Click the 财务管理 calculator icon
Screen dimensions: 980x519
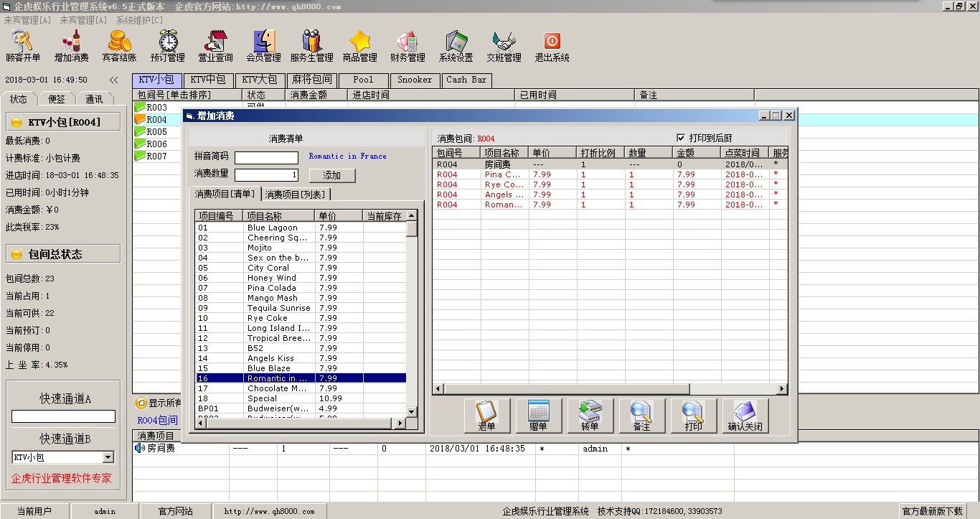pos(407,46)
